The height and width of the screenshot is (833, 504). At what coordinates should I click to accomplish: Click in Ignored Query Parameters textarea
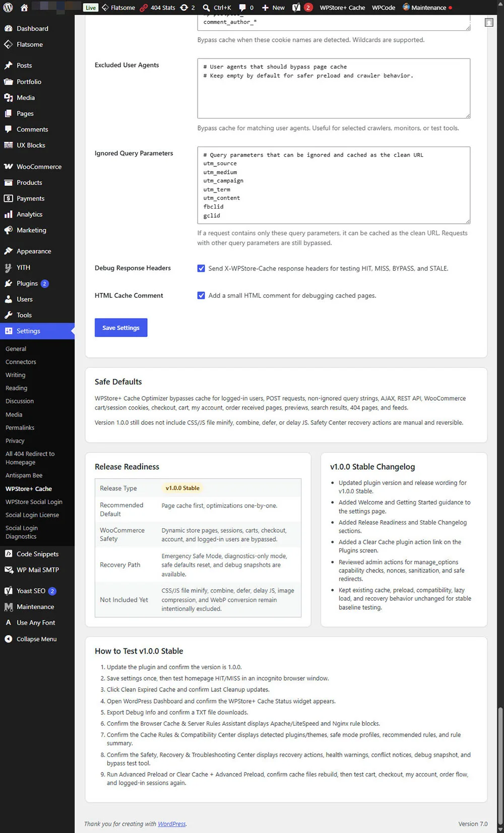pos(334,185)
